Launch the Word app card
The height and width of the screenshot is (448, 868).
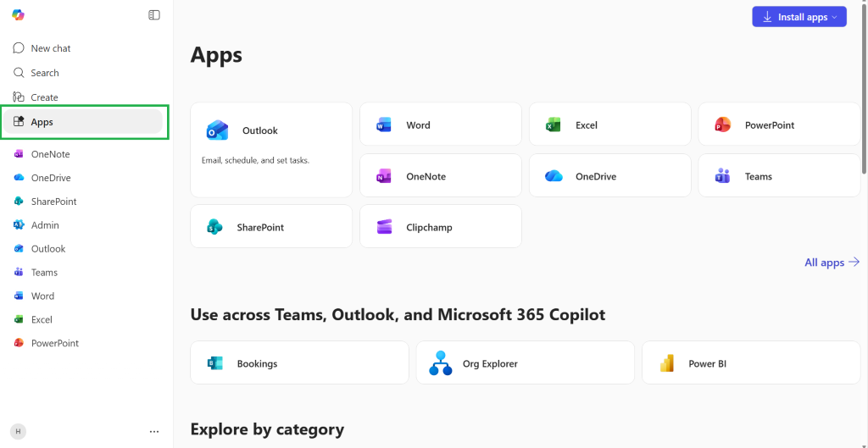pos(441,125)
